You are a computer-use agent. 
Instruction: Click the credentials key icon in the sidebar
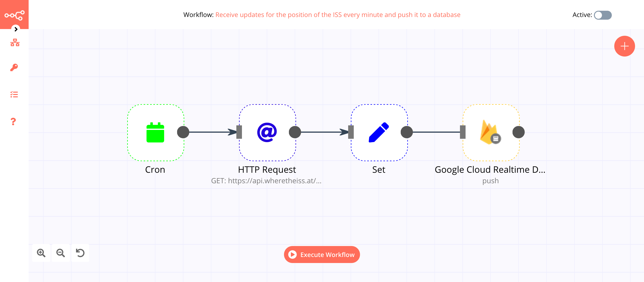(15, 67)
